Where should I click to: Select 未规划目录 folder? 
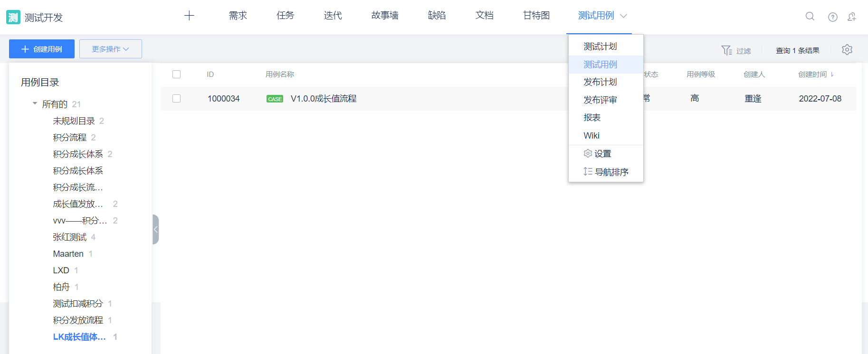(74, 121)
